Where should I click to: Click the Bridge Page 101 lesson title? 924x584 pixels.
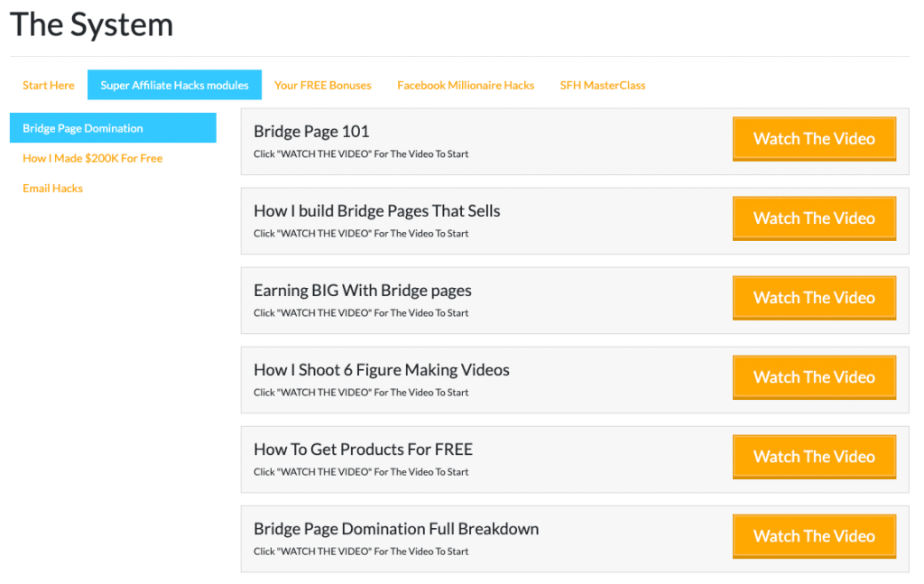[x=311, y=132]
